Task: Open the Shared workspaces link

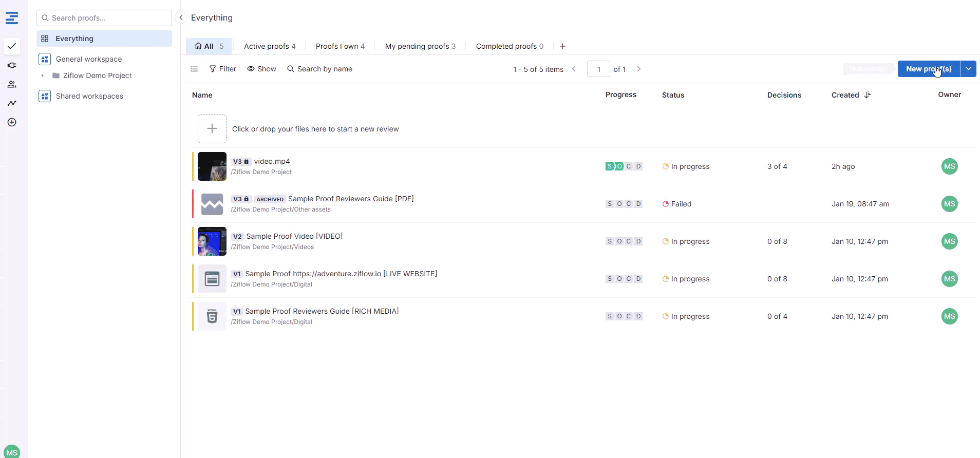Action: (89, 96)
